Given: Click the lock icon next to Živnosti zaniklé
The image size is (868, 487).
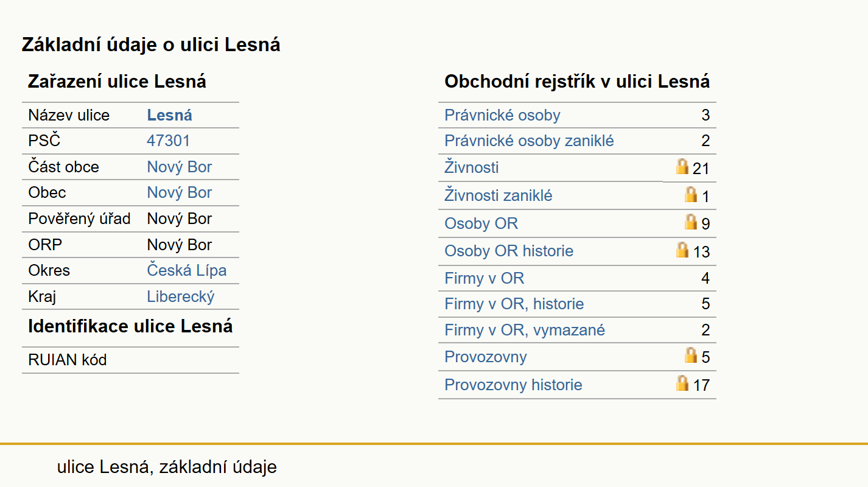Looking at the screenshot, I should click(691, 194).
